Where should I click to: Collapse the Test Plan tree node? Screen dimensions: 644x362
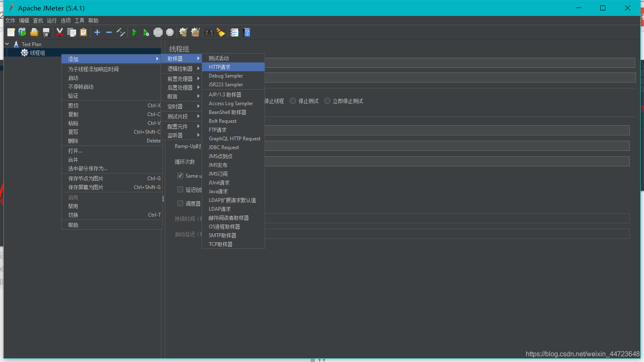[7, 44]
